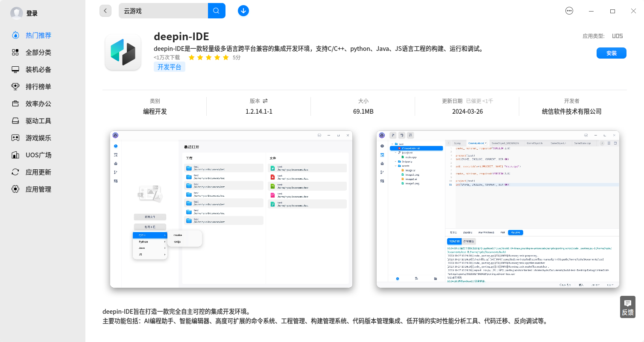
Task: Click the search magnifier button
Action: pos(217,11)
